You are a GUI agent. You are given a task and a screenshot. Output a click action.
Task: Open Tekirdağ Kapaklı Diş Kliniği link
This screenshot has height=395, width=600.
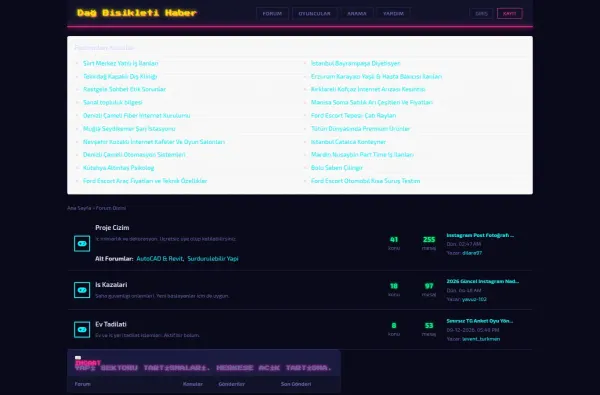120,76
